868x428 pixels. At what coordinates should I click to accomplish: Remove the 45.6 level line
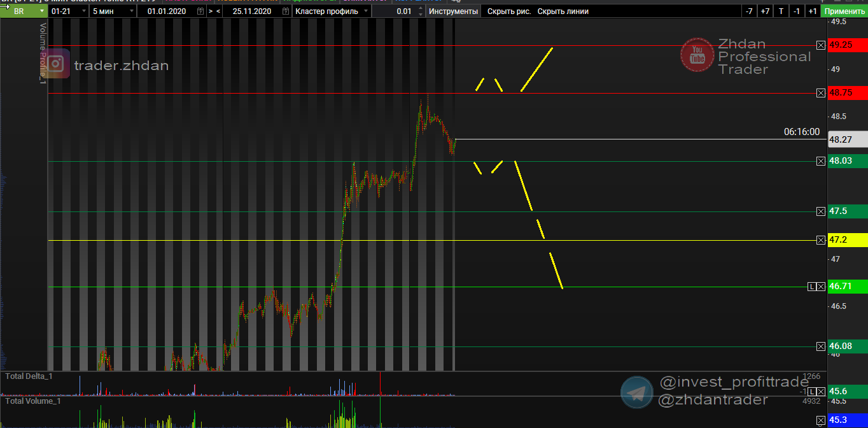pyautogui.click(x=821, y=392)
